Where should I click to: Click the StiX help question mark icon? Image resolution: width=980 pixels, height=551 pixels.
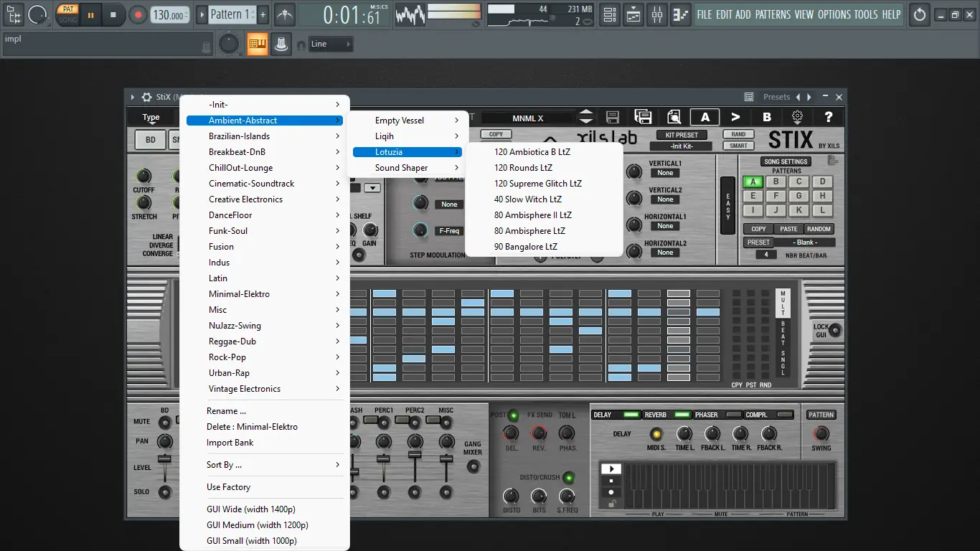coord(829,117)
